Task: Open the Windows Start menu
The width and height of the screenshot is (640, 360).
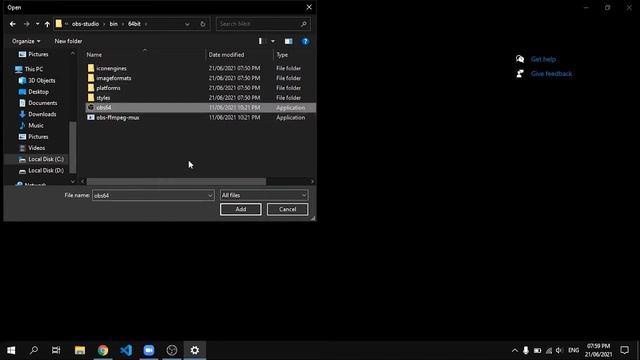Action: pos(11,350)
